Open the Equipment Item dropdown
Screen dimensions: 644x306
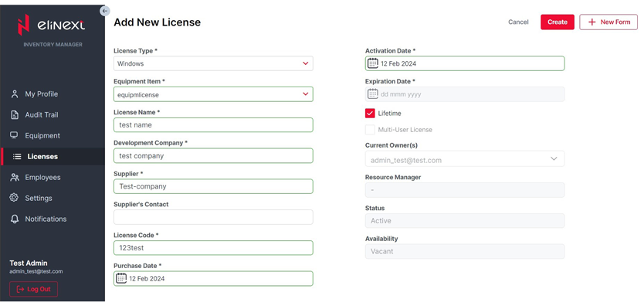point(213,94)
